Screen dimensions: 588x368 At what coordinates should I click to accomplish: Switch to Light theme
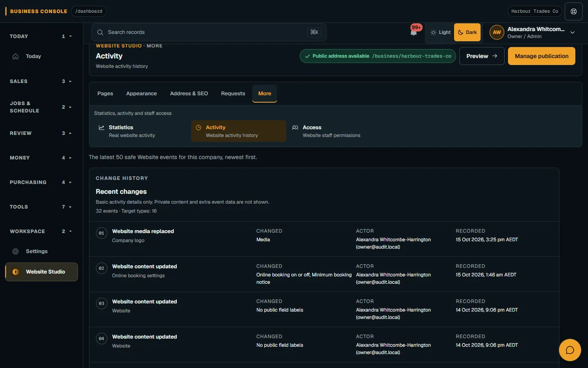[x=440, y=32]
